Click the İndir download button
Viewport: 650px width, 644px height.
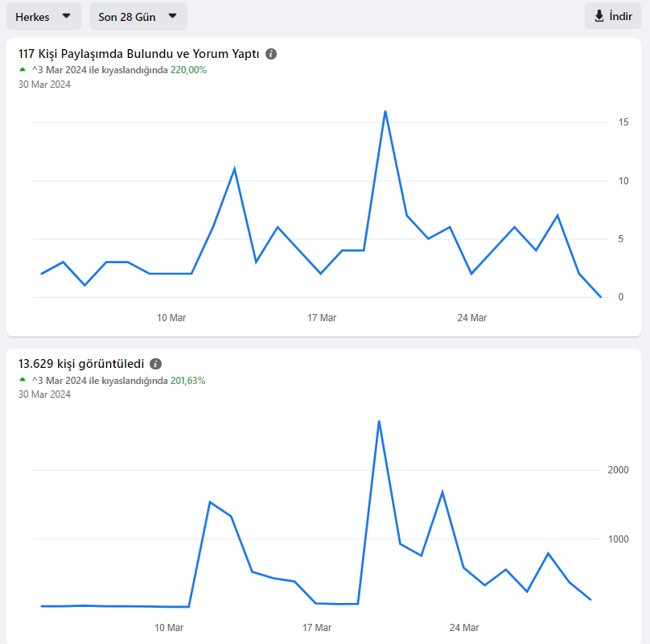pos(613,16)
